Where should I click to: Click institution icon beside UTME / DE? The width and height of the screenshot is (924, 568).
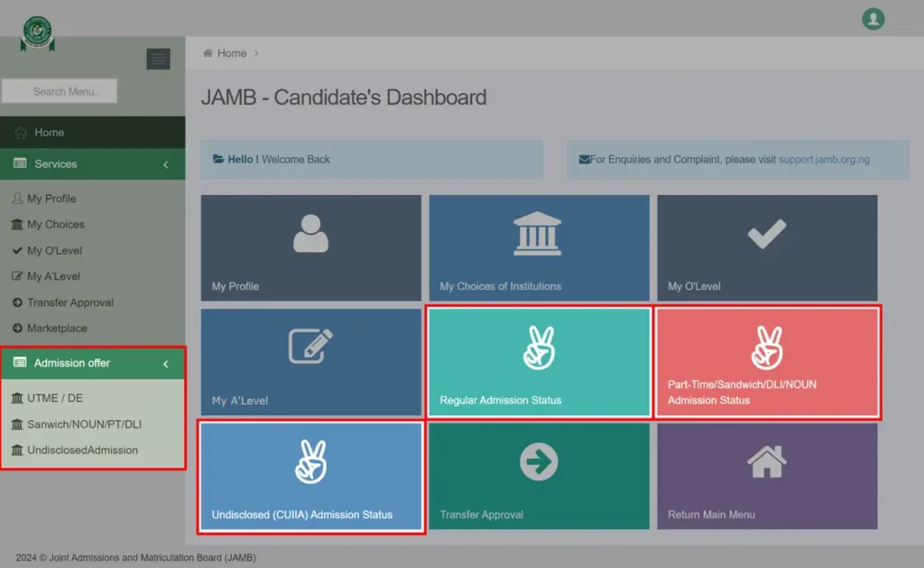pyautogui.click(x=17, y=398)
